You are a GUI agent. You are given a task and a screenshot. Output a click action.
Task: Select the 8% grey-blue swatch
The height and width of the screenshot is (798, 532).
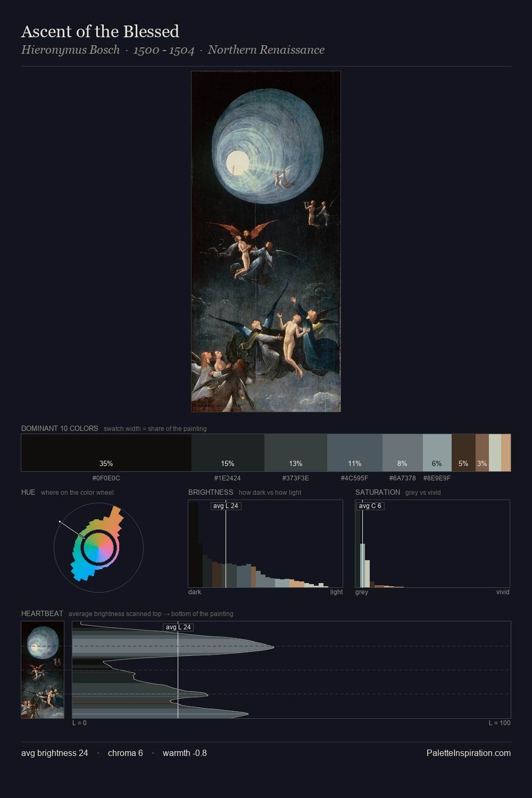[403, 453]
